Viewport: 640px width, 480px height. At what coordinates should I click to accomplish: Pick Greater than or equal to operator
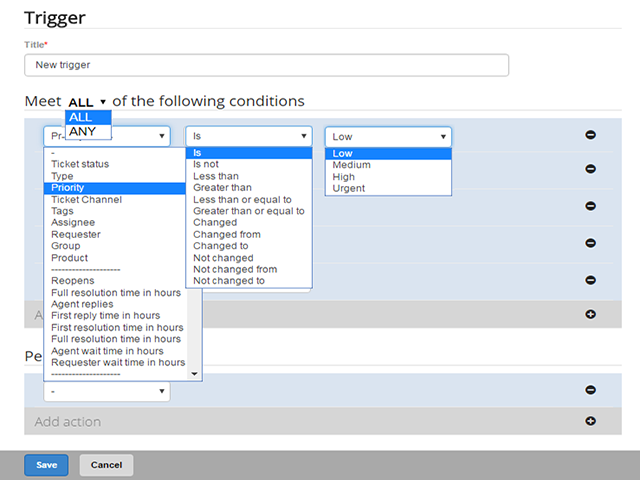(x=249, y=211)
